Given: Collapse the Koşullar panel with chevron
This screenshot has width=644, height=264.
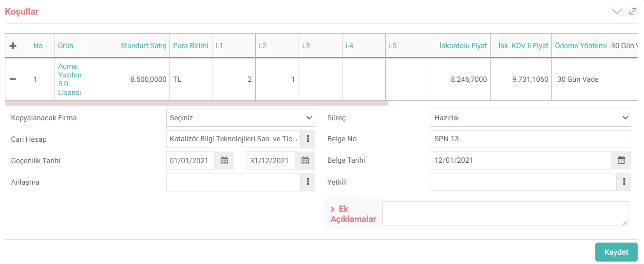Looking at the screenshot, I should coord(617,12).
